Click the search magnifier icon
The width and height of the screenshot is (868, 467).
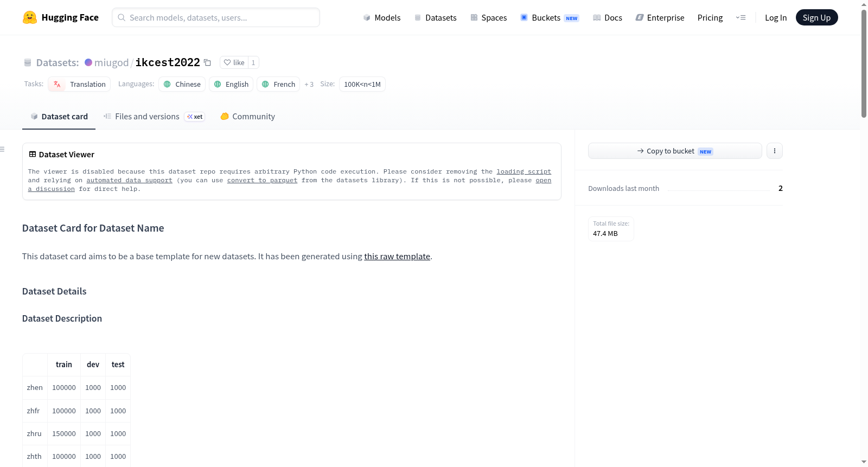(x=122, y=17)
